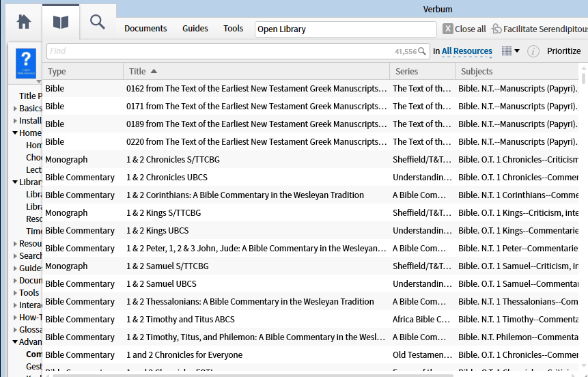The image size is (588, 377).
Task: Expand the Documents tree item
Action: click(15, 281)
